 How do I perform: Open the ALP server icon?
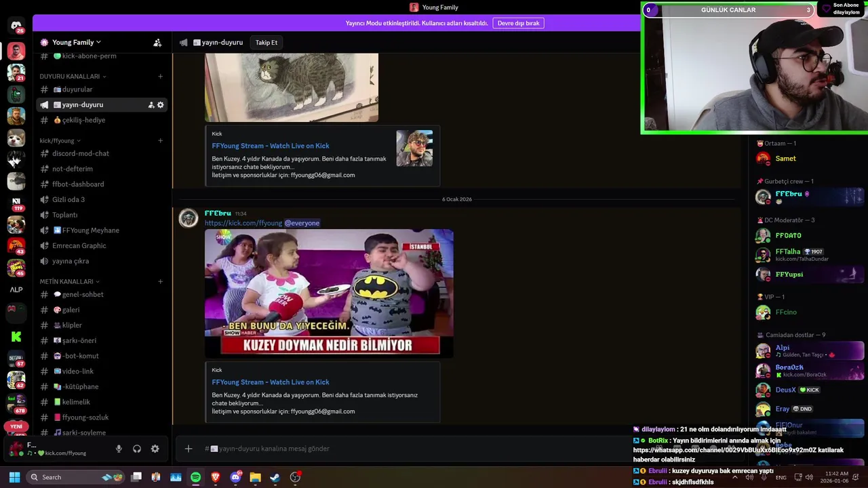tap(16, 289)
